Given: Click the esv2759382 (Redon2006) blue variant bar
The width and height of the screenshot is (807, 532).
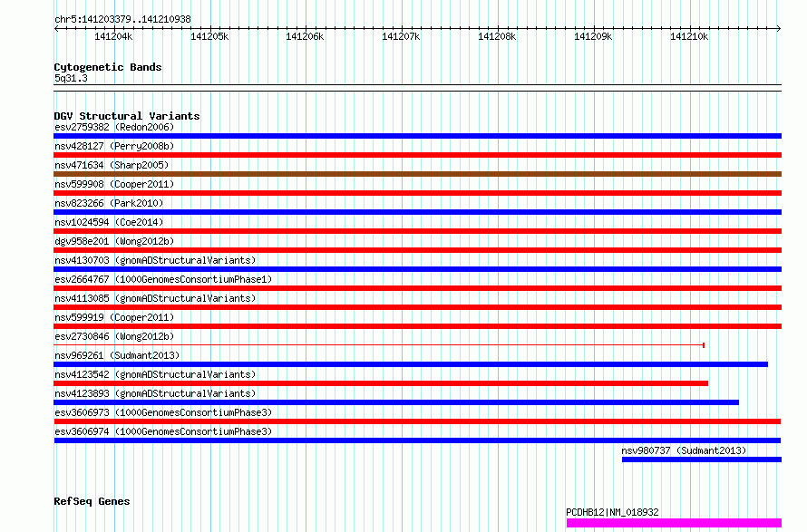Looking at the screenshot, I should 417,136.
